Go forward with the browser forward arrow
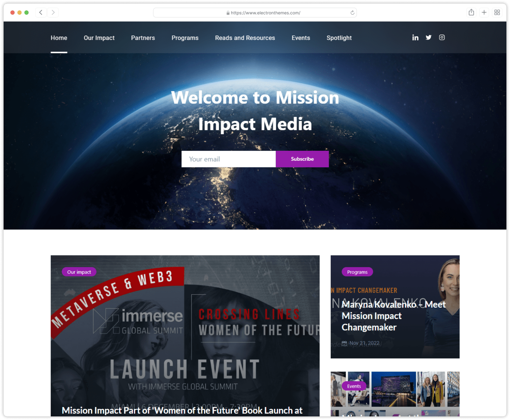The height and width of the screenshot is (420, 510). (x=53, y=13)
